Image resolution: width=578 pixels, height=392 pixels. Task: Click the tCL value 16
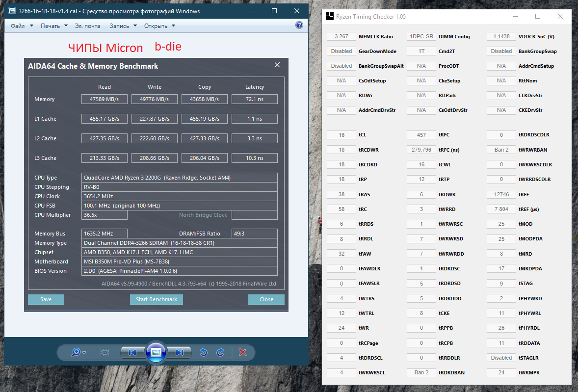click(342, 135)
